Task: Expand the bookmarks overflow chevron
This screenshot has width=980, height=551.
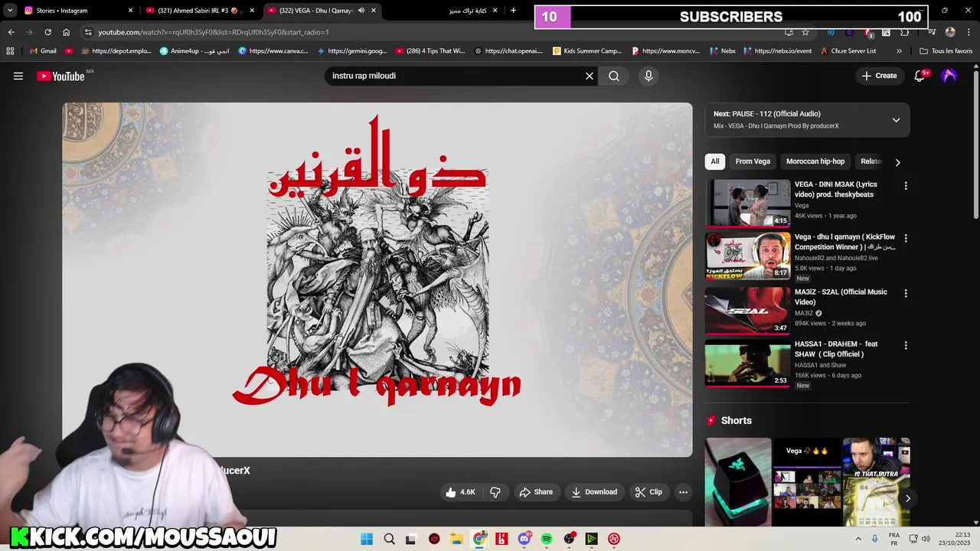Action: coord(899,51)
